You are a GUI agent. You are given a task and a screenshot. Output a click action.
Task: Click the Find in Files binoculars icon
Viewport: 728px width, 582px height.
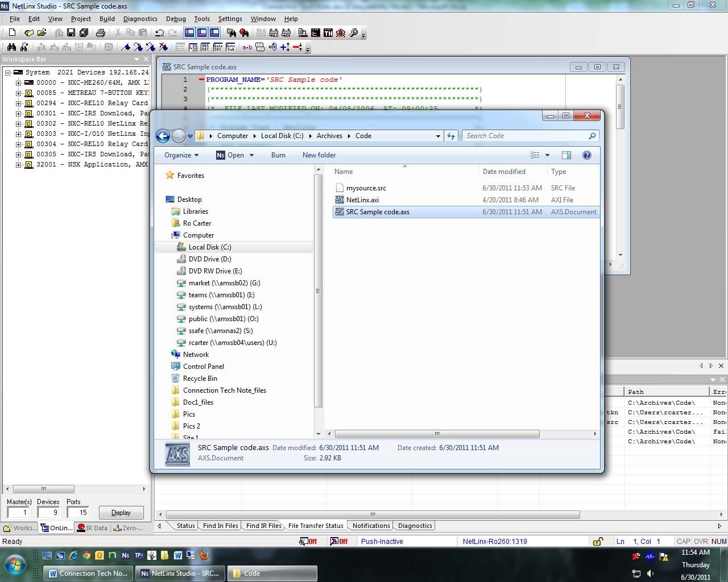231,33
